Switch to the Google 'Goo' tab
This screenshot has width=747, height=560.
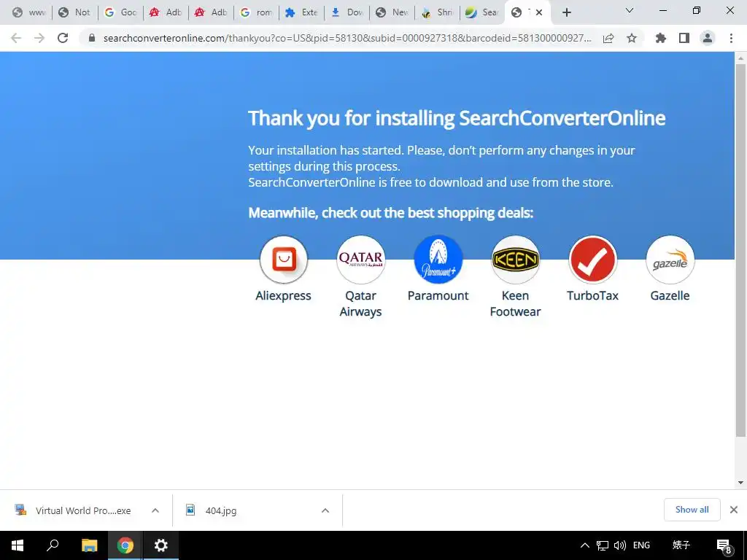point(120,12)
